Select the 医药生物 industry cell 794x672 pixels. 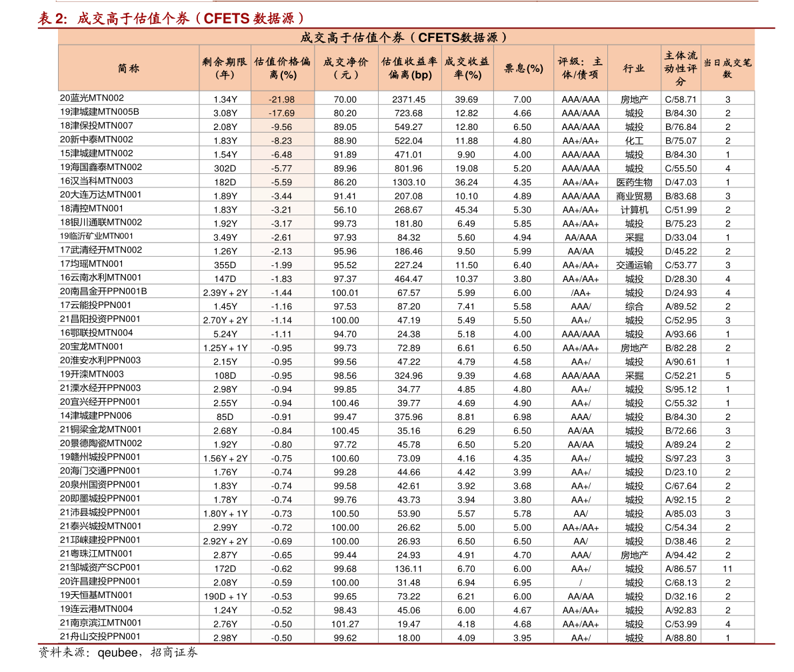click(x=634, y=182)
